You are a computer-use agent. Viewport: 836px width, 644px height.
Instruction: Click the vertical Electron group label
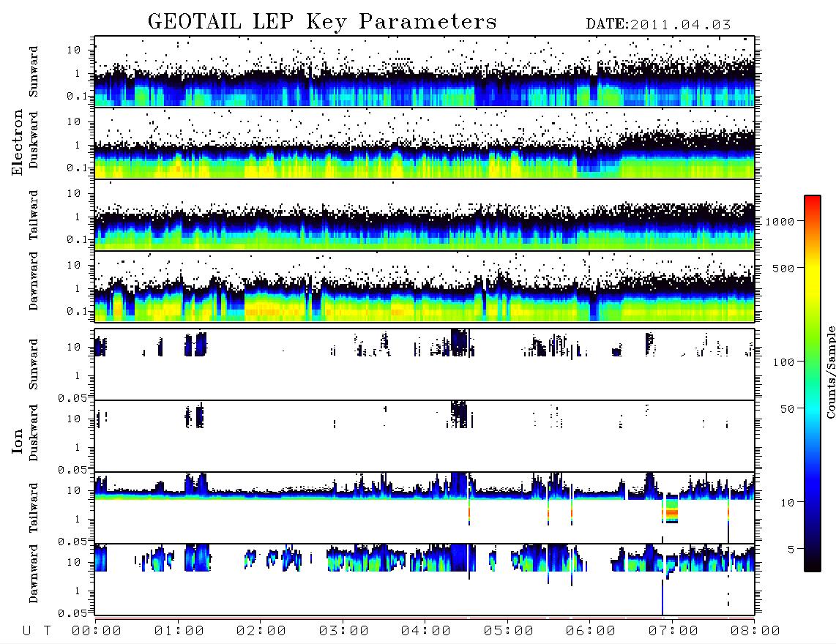click(x=17, y=142)
